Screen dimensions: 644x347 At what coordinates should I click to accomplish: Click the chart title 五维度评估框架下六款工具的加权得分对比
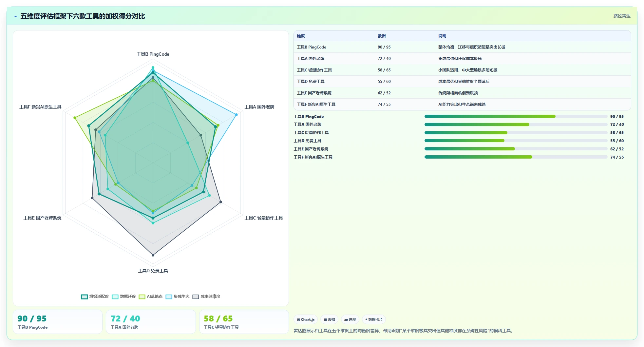[x=83, y=16]
